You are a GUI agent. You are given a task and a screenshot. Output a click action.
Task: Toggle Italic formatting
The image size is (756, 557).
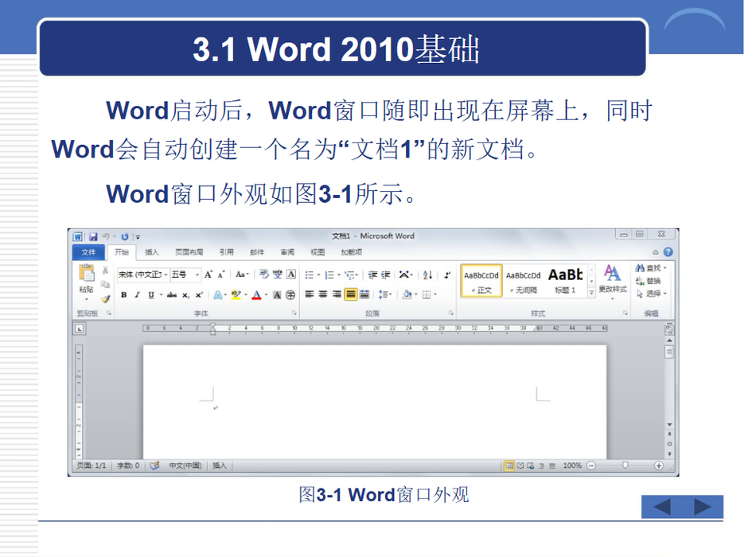137,294
